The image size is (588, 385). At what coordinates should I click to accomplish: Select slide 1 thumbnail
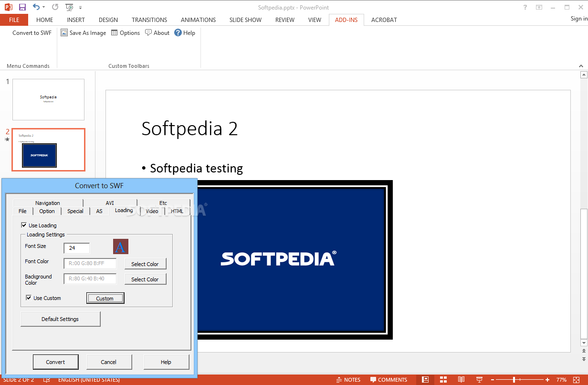click(48, 99)
